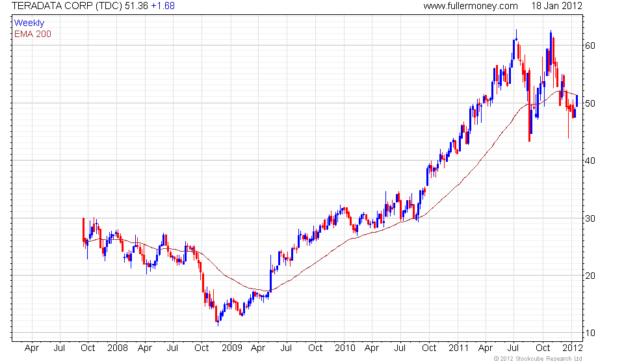Click the 2011 year axis label
This screenshot has width=637, height=364.
coord(459,348)
